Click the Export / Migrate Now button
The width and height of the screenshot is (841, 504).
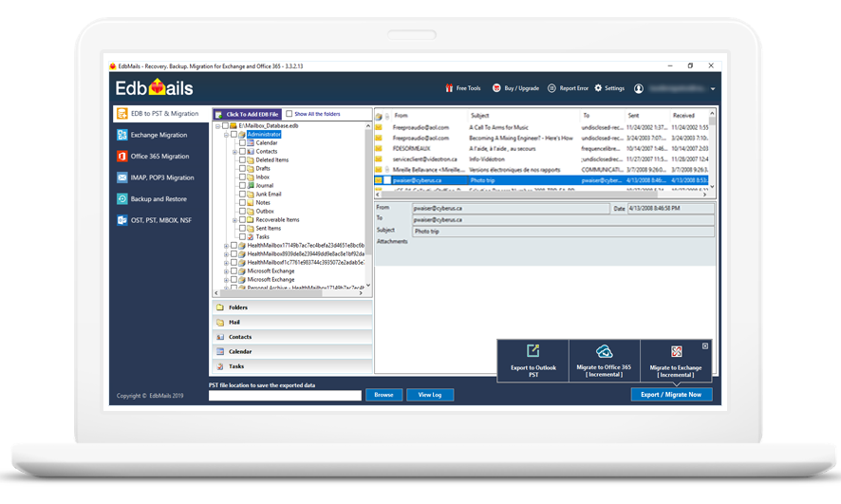pyautogui.click(x=671, y=395)
